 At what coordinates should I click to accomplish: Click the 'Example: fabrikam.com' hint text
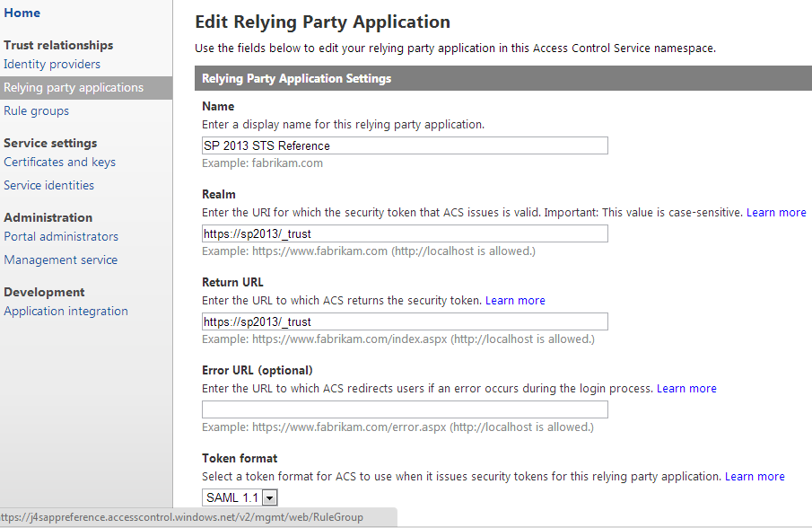click(262, 163)
